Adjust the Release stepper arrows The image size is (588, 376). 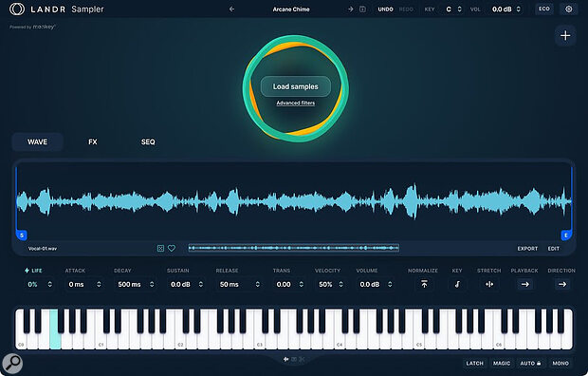257,284
